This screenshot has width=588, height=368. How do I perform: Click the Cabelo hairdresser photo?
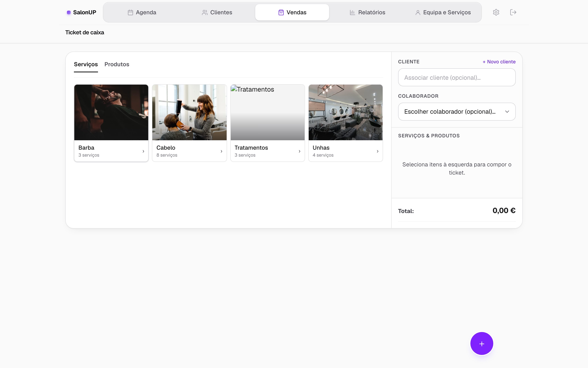[189, 112]
